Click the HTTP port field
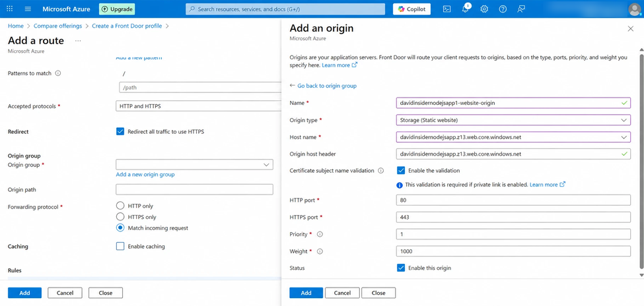This screenshot has width=644, height=306. point(513,200)
